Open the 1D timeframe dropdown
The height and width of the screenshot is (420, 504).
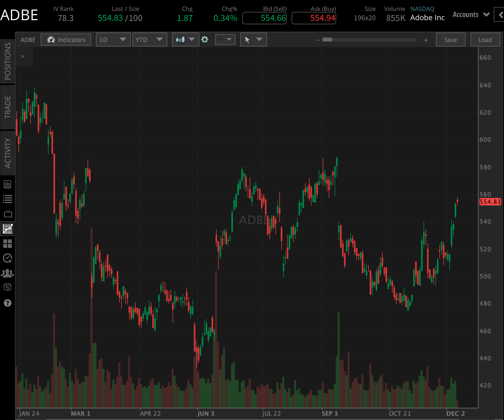pyautogui.click(x=113, y=39)
